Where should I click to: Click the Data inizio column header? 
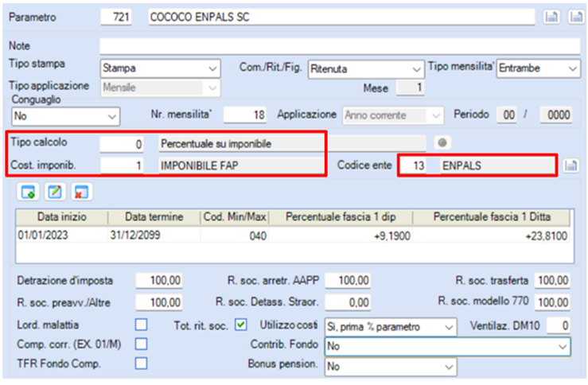62,217
